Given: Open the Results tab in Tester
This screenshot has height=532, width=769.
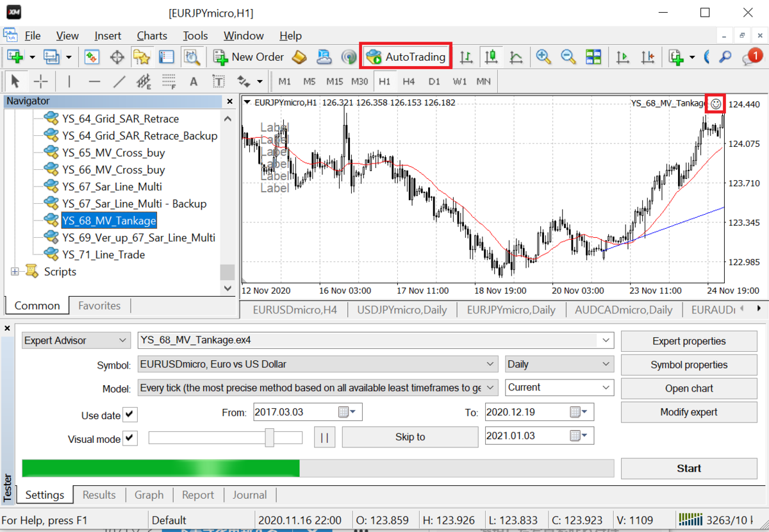Looking at the screenshot, I should 99,495.
